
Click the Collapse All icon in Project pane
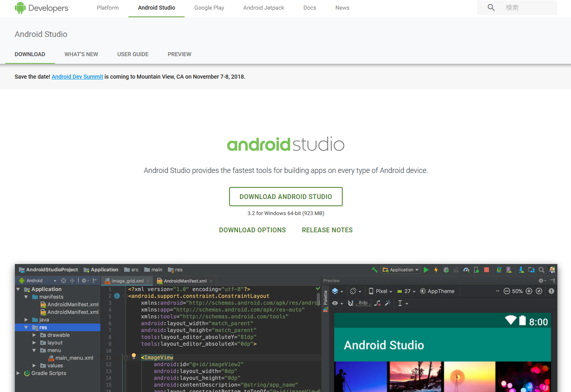click(x=72, y=280)
